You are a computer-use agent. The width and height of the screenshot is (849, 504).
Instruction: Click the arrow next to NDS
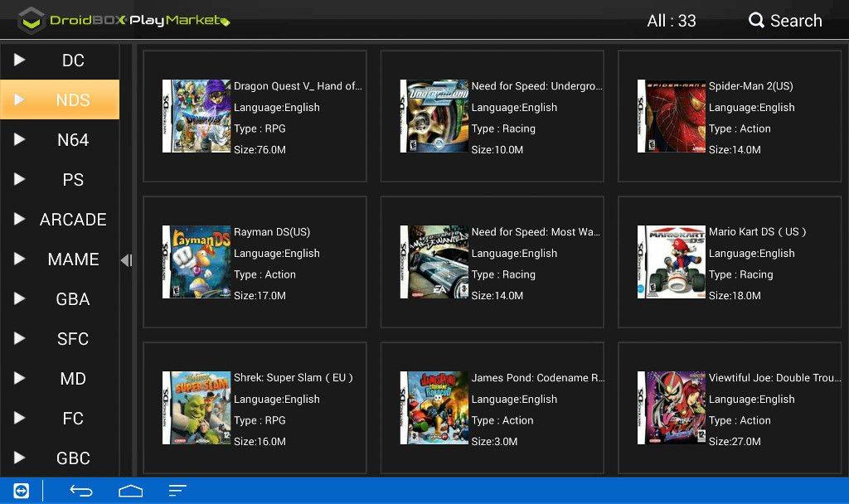pos(20,99)
